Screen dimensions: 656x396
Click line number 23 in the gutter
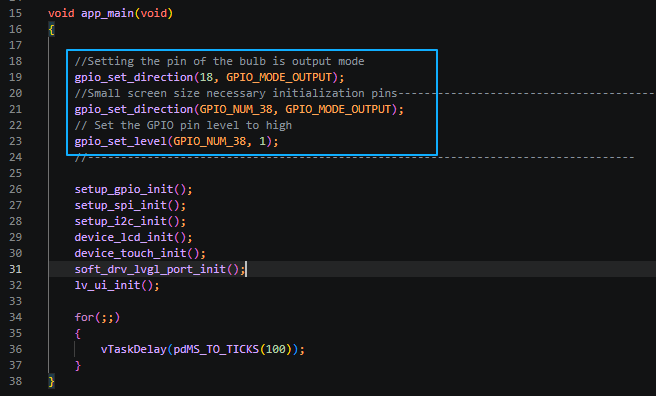point(15,141)
